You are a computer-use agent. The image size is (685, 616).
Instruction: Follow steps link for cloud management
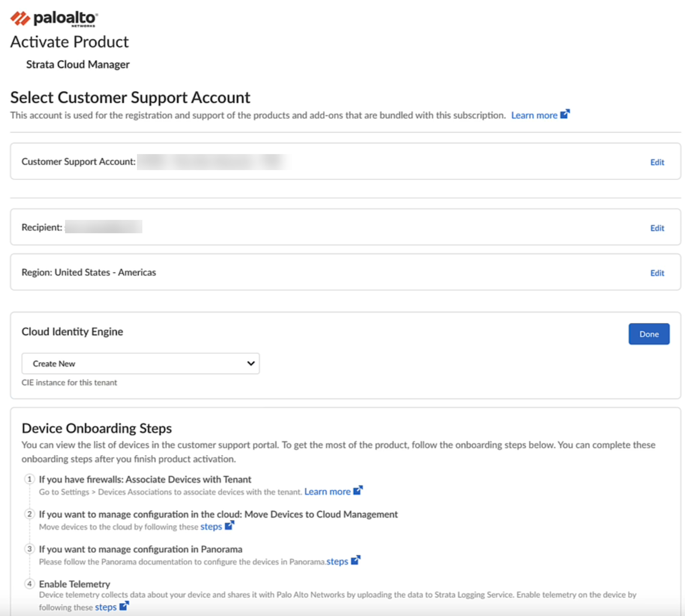coord(211,527)
